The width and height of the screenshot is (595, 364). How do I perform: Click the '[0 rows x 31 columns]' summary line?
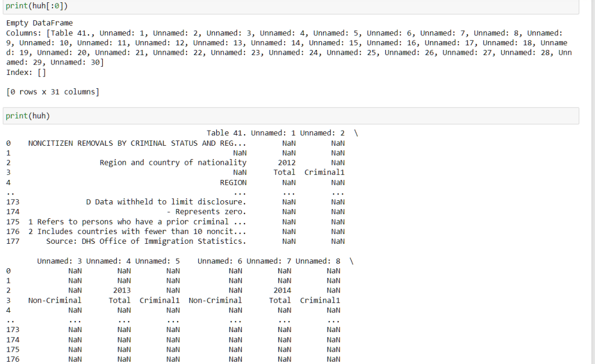53,92
